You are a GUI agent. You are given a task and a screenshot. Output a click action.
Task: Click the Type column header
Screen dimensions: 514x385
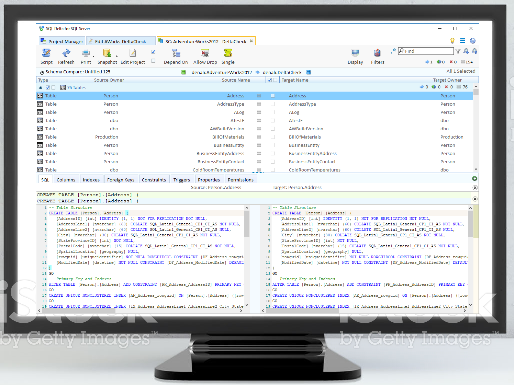tap(43, 80)
